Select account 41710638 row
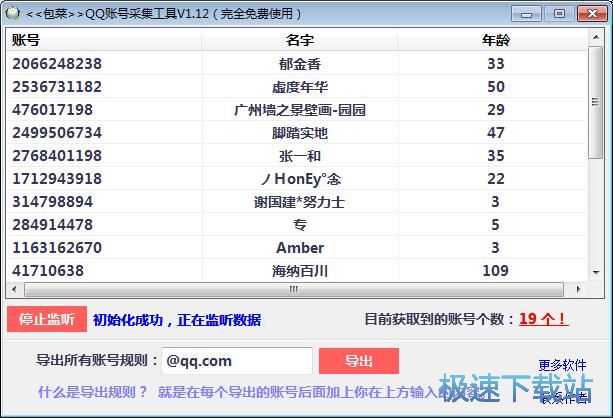 [297, 271]
